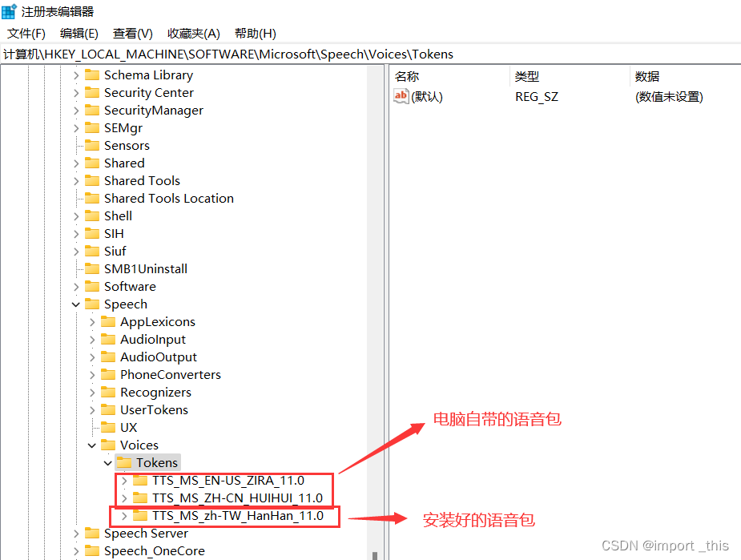
Task: Click the Software folder icon
Action: click(x=92, y=286)
